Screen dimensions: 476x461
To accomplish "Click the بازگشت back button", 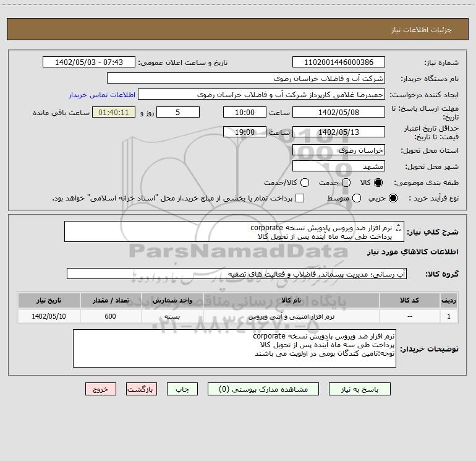I will 142,389.
